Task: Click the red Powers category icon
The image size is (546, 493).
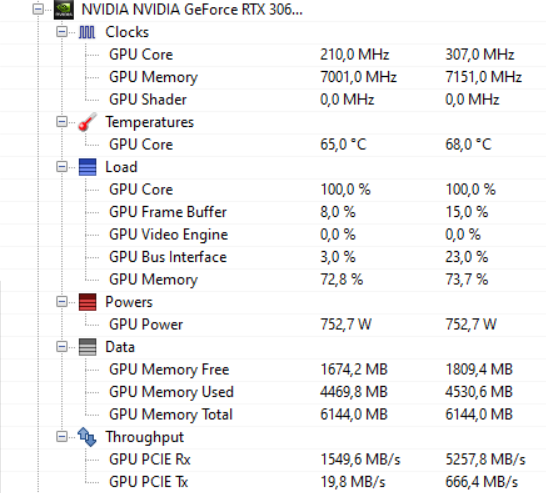Action: click(87, 302)
